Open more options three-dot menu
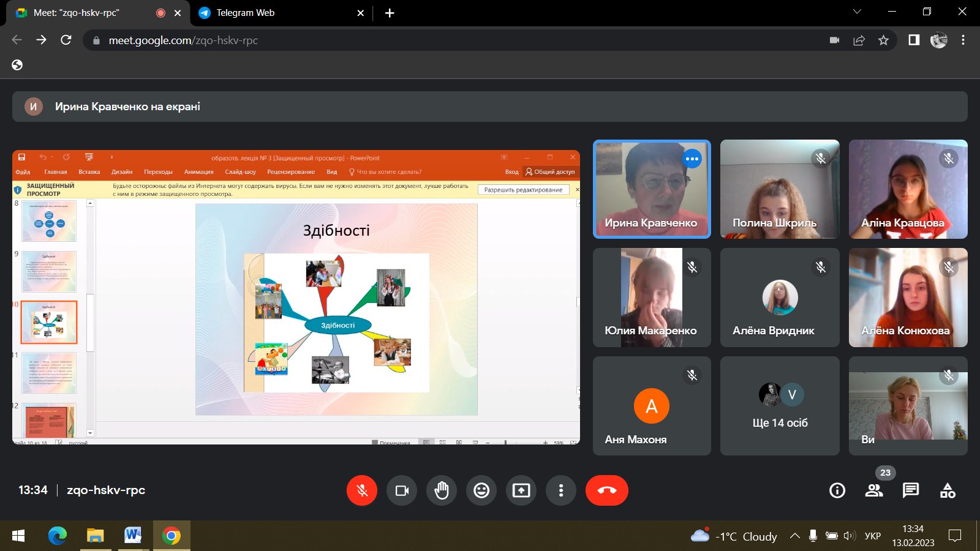The height and width of the screenshot is (551, 980). tap(561, 490)
